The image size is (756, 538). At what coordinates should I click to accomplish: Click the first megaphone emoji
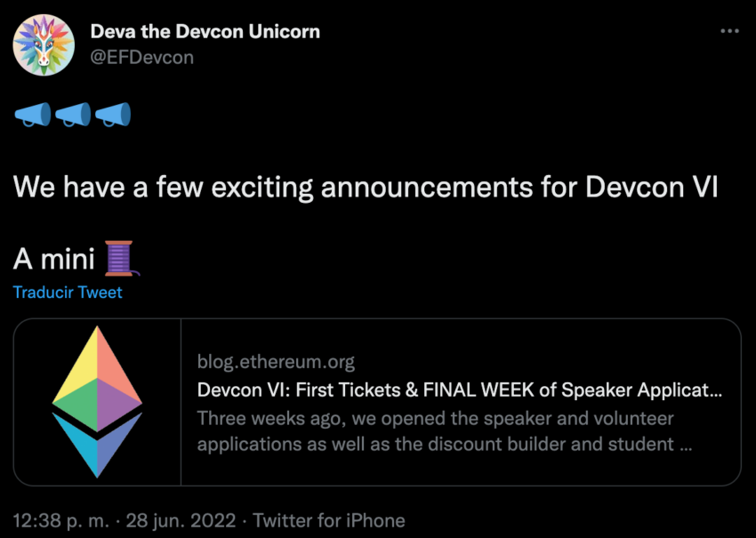coord(32,114)
